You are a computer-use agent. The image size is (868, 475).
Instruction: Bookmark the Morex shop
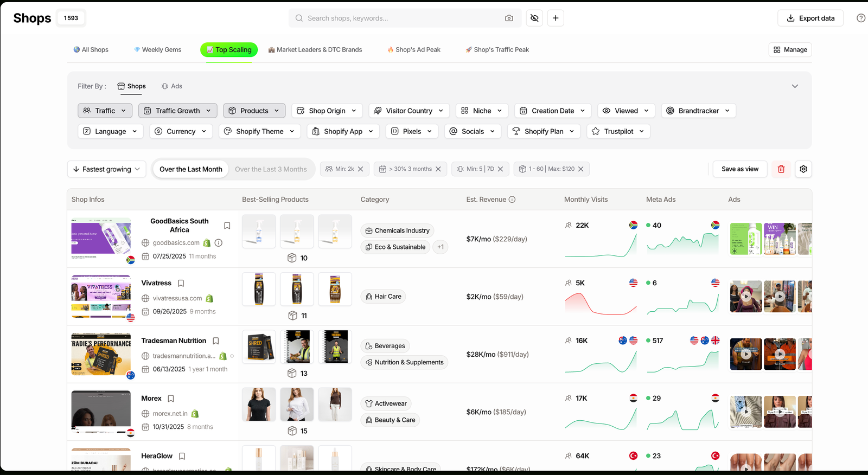(171, 399)
